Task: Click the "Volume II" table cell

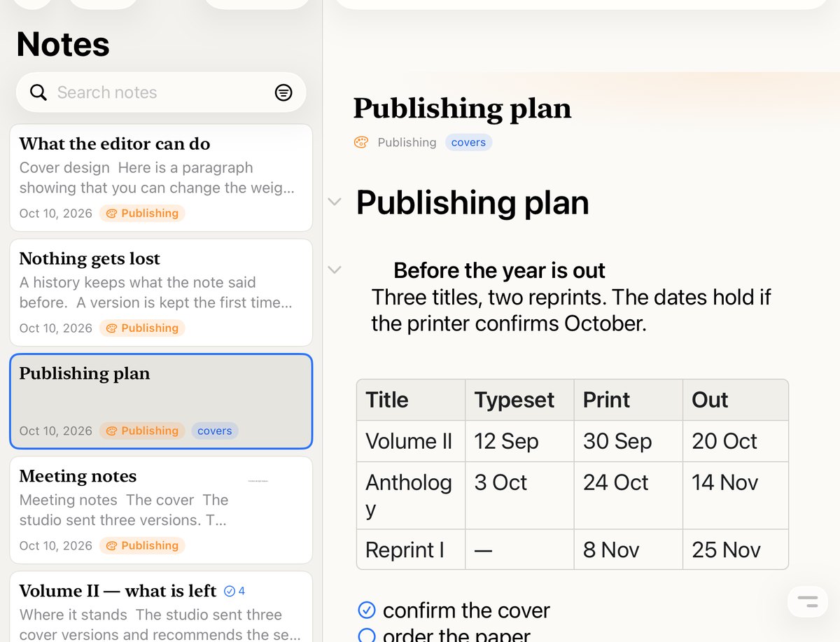Action: pos(411,441)
